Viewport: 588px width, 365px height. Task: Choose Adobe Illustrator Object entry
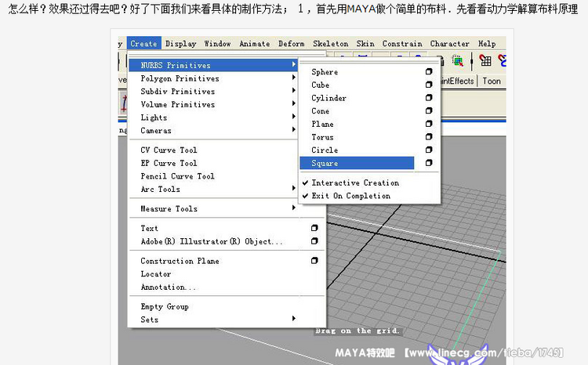(x=211, y=241)
